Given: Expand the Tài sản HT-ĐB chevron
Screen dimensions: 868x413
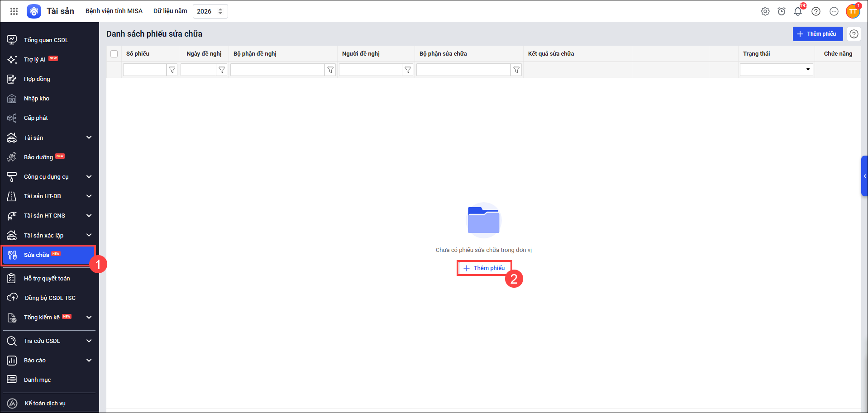Looking at the screenshot, I should (x=89, y=196).
